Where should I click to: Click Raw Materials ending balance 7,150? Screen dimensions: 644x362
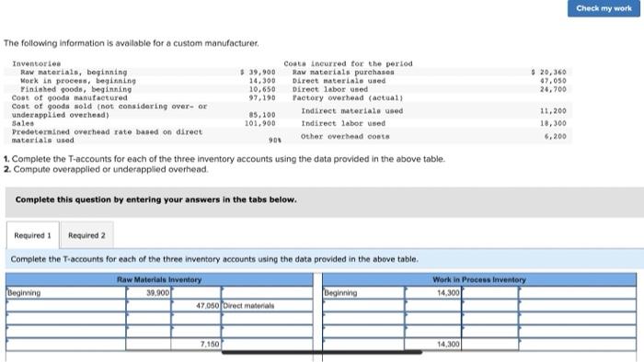coord(196,344)
